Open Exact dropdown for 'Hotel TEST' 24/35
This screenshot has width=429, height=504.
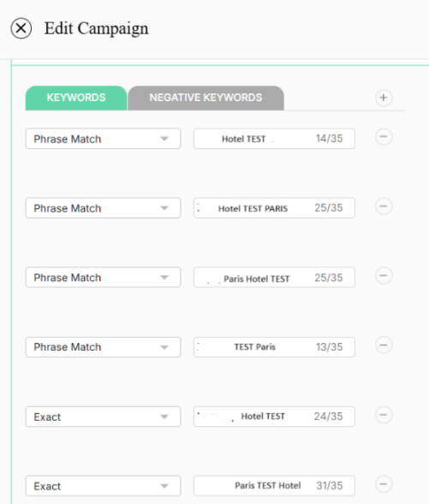[x=103, y=417]
